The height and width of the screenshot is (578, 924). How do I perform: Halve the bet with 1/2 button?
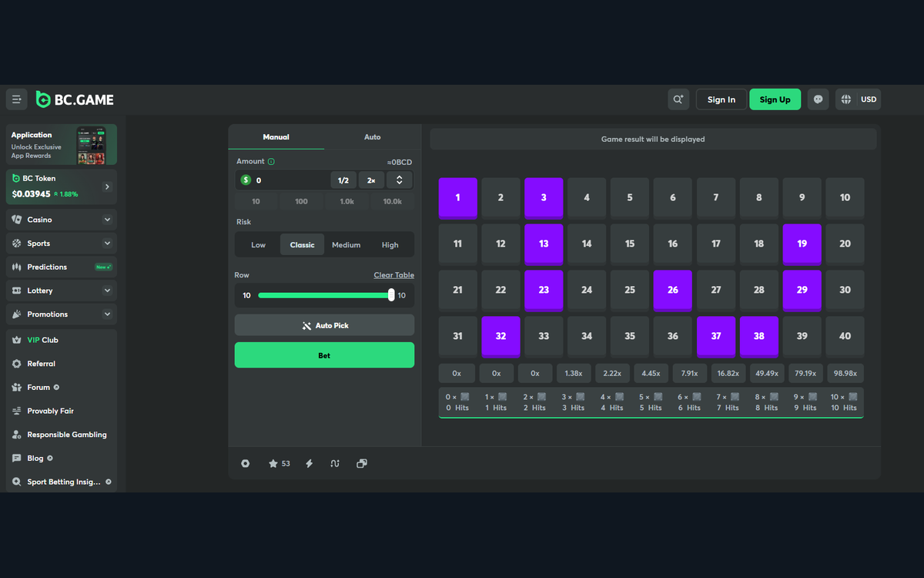point(343,180)
